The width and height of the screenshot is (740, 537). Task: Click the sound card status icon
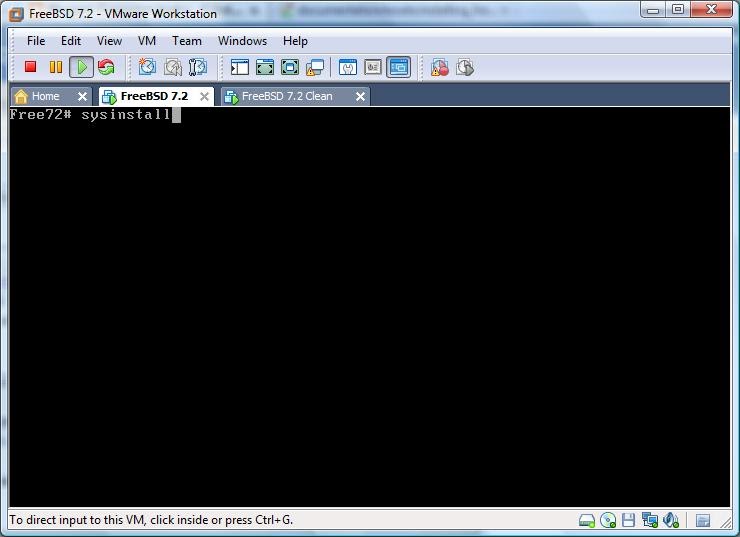pyautogui.click(x=671, y=520)
